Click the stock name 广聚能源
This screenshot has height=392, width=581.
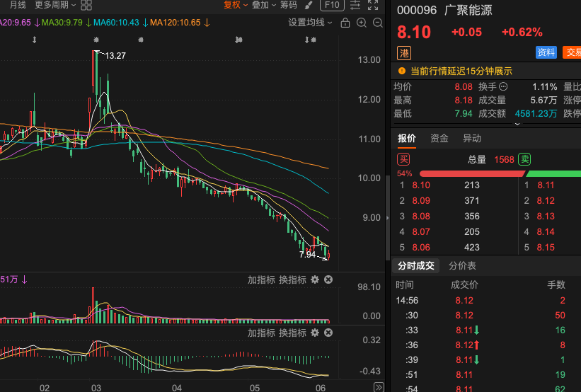[468, 10]
